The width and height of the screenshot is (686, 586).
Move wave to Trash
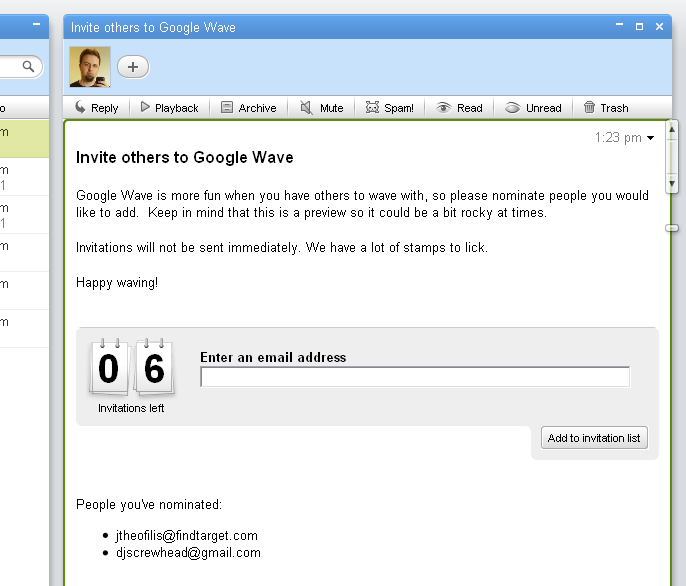[x=606, y=108]
